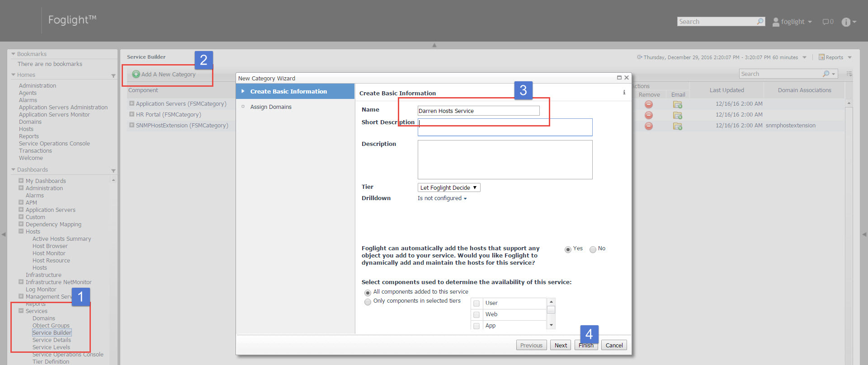Open the Drilldown Is not configured menu
The height and width of the screenshot is (365, 868).
pos(442,198)
